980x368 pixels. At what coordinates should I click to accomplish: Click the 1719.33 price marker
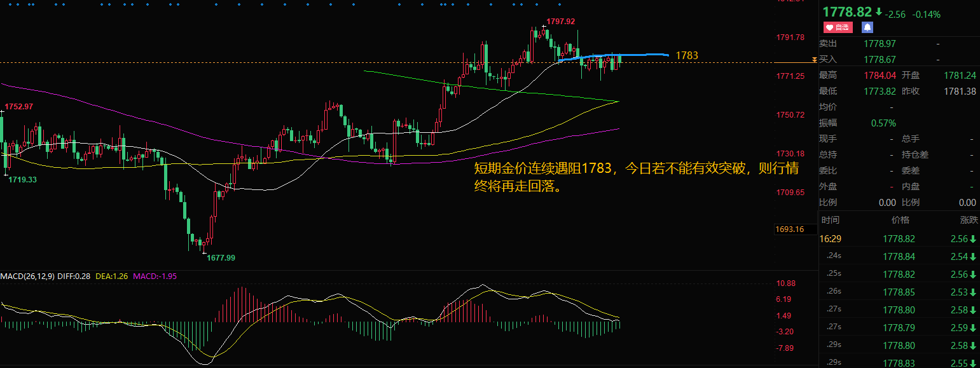click(22, 180)
